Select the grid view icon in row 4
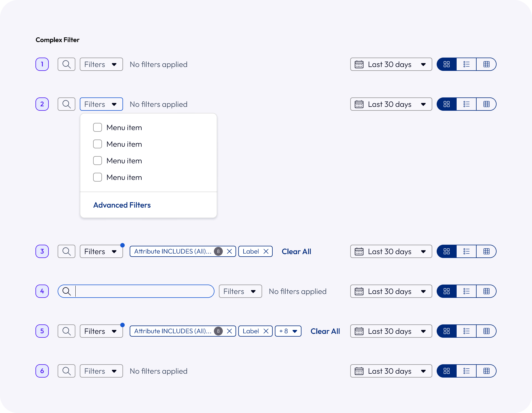 click(x=447, y=291)
